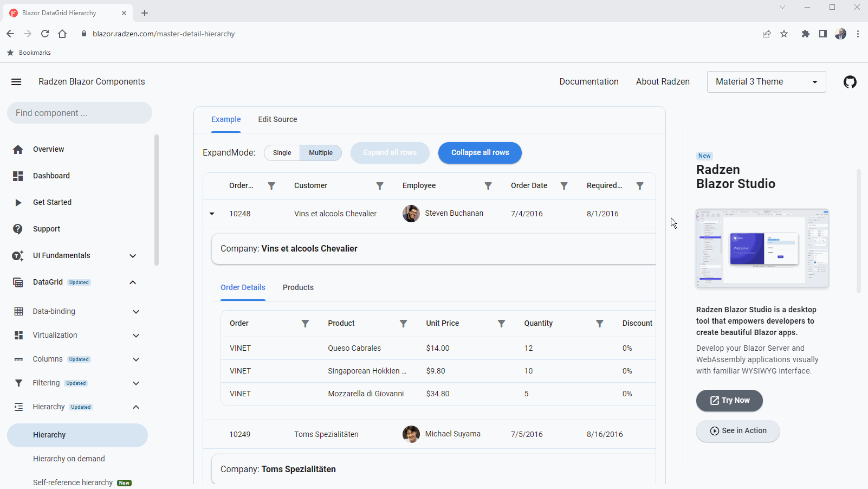Collapse the DataGrid sidebar section
The width and height of the screenshot is (868, 489).
pyautogui.click(x=133, y=282)
